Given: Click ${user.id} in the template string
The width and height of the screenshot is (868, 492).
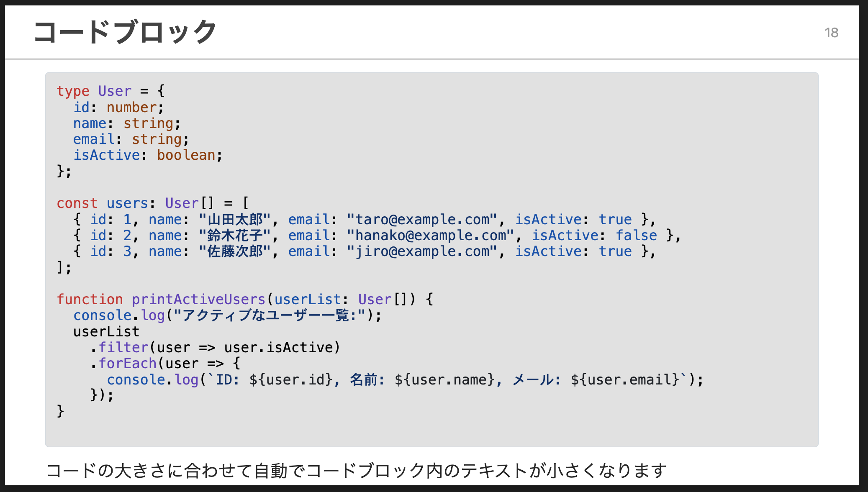Looking at the screenshot, I should click(291, 379).
